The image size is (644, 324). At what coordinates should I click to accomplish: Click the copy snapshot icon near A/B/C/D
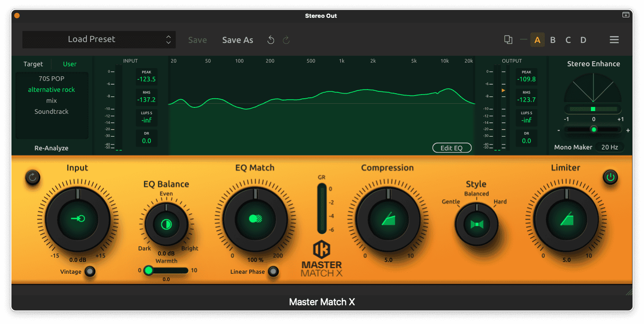click(x=508, y=40)
